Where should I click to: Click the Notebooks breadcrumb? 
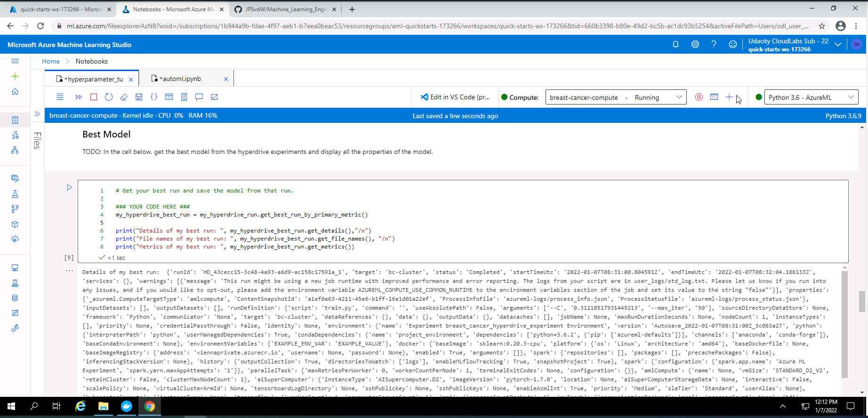tap(92, 61)
